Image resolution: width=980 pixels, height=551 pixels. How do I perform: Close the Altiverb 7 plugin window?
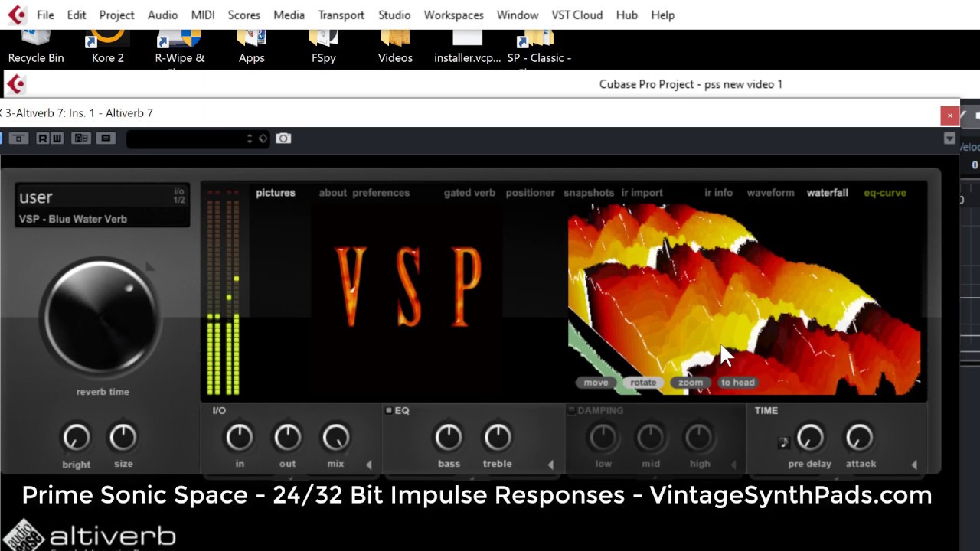click(x=949, y=115)
